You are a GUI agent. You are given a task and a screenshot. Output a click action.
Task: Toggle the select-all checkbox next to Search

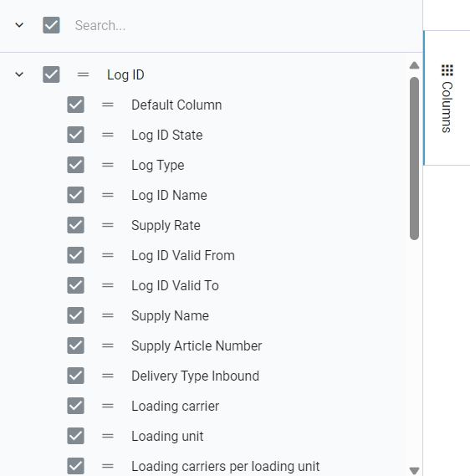pos(51,25)
